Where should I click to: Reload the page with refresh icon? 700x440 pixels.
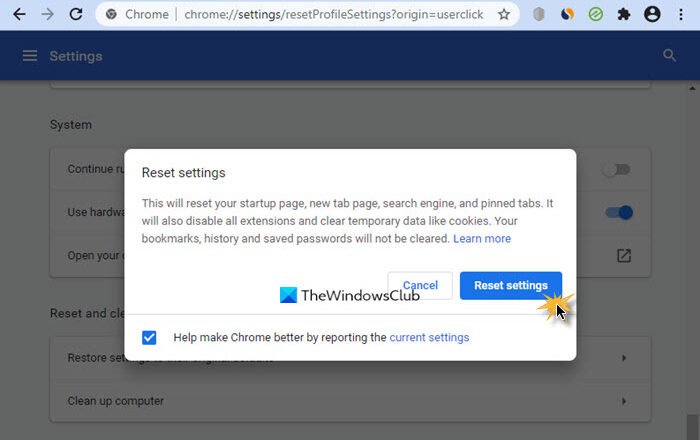click(76, 14)
